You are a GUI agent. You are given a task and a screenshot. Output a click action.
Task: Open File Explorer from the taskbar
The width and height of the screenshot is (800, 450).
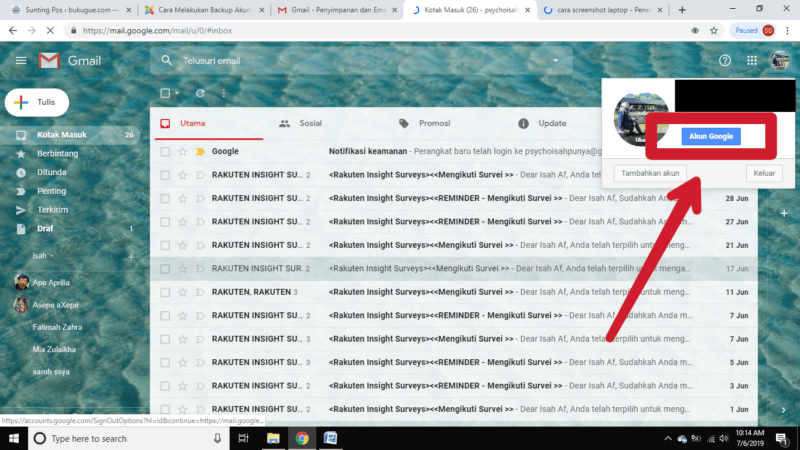click(273, 438)
